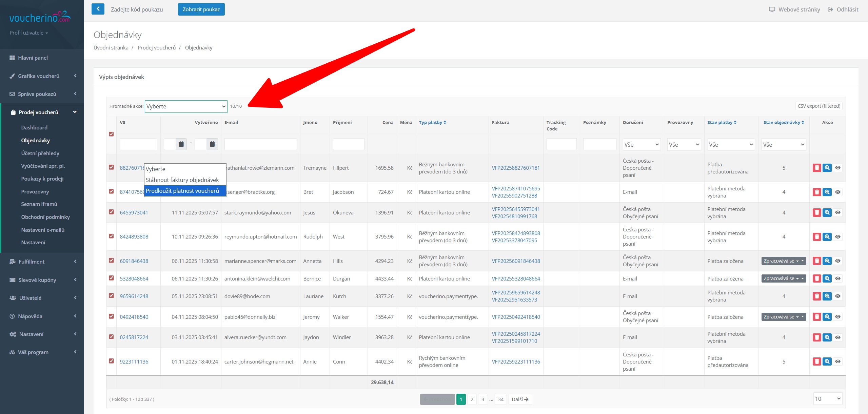Open Zpracovává se dropdown for order 6091846438
Screen dimensions: 868x414
click(783, 261)
